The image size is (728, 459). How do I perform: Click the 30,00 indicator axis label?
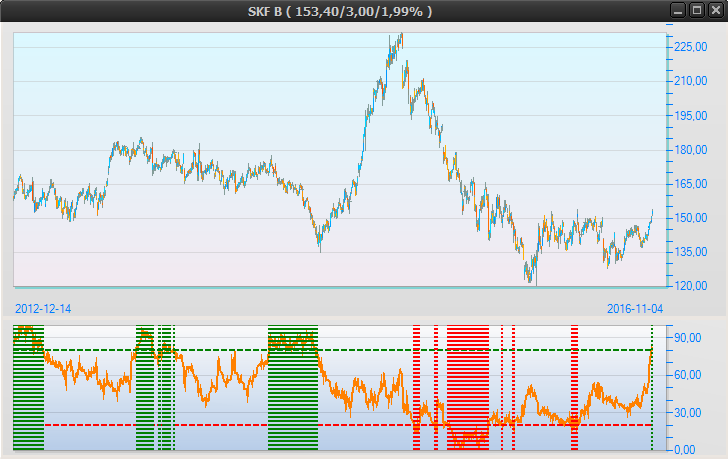click(x=688, y=413)
